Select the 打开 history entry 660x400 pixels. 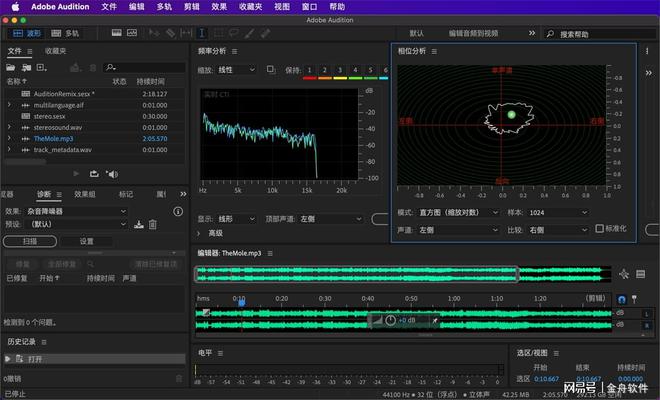coord(95,359)
